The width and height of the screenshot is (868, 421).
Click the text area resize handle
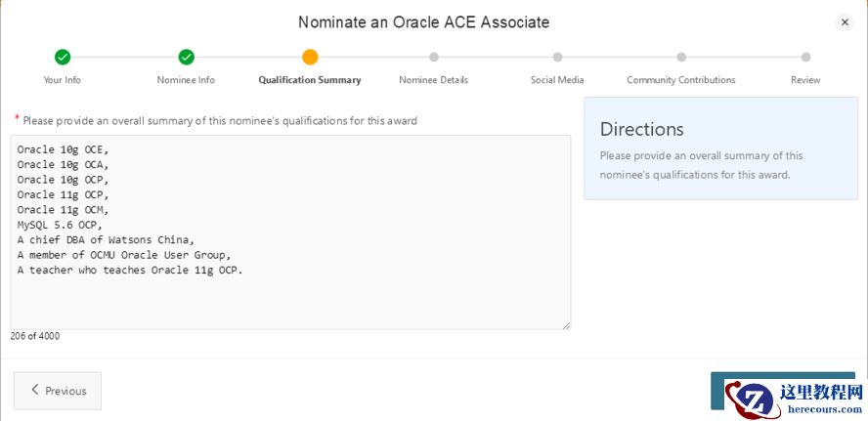tap(566, 324)
